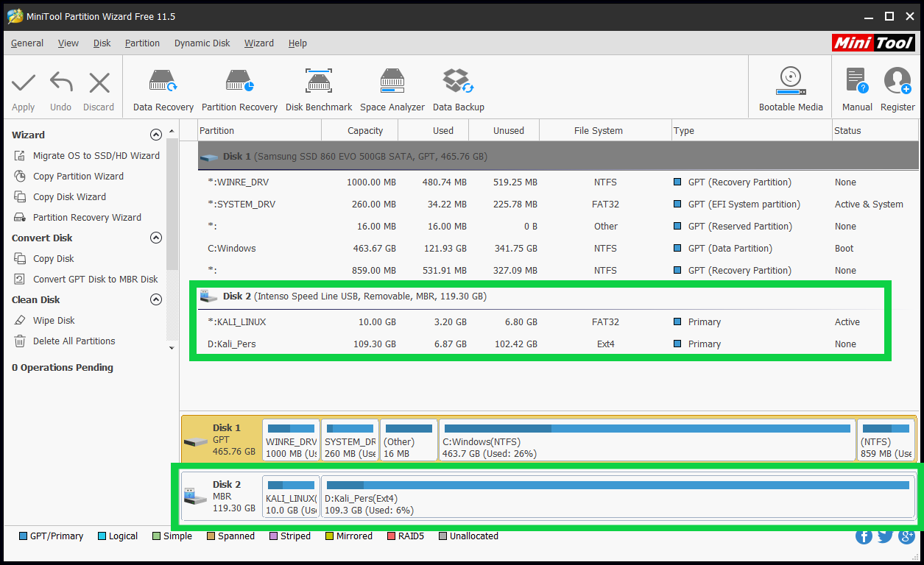924x565 pixels.
Task: Select the WINRE_DRV partition row
Action: (558, 182)
